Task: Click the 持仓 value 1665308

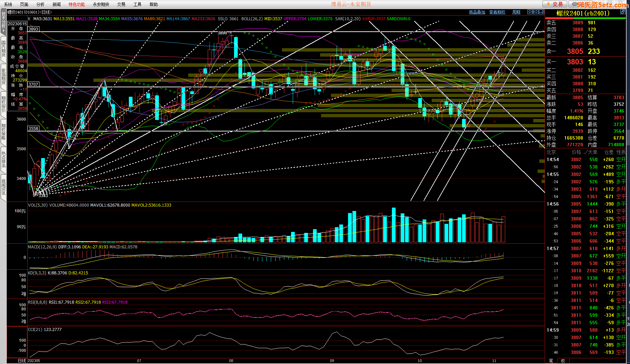Action: tap(574, 138)
